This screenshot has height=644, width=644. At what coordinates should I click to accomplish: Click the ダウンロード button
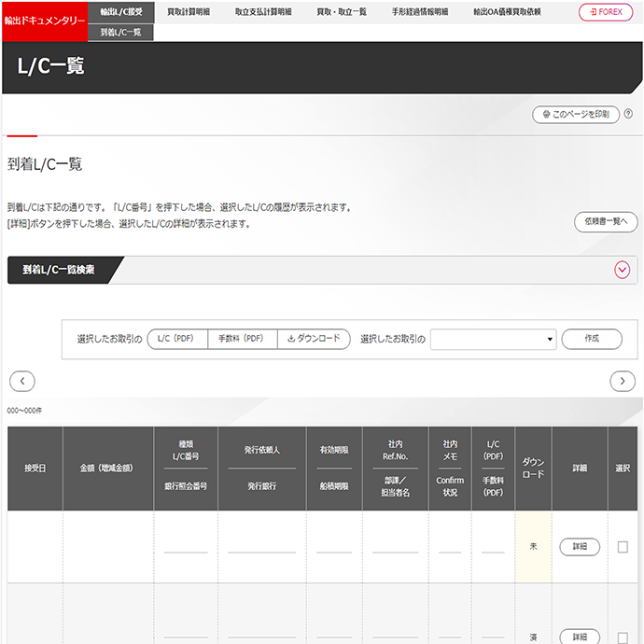tap(314, 339)
